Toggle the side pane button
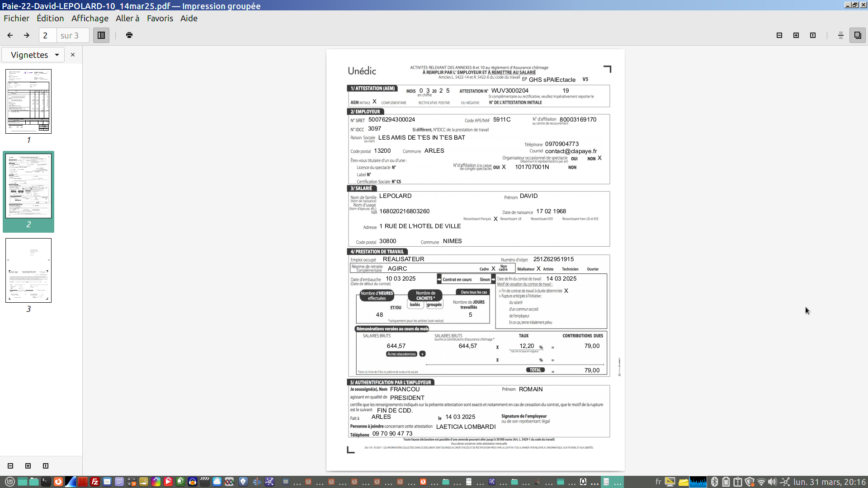Viewport: 868px width, 488px height. click(101, 35)
